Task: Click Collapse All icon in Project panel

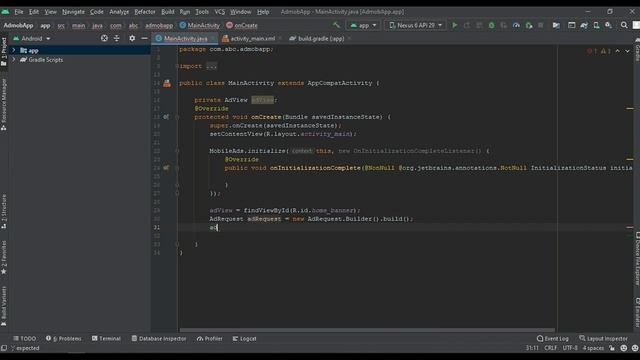Action: [x=117, y=38]
